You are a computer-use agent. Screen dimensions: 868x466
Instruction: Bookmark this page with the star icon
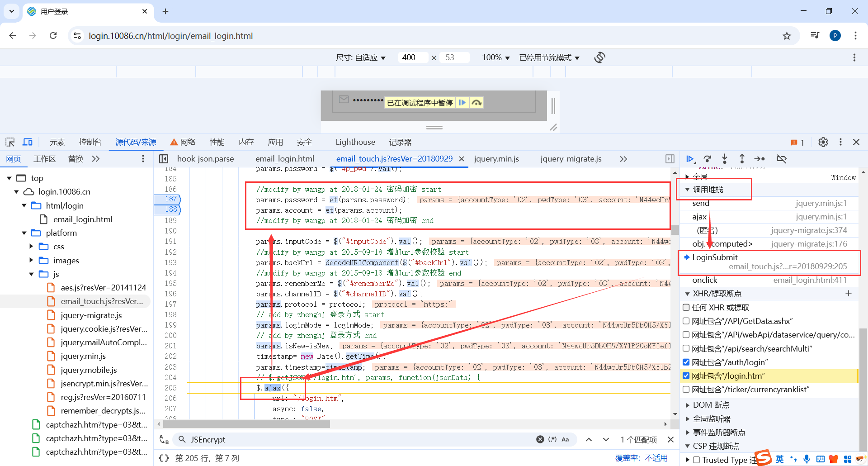click(x=787, y=36)
